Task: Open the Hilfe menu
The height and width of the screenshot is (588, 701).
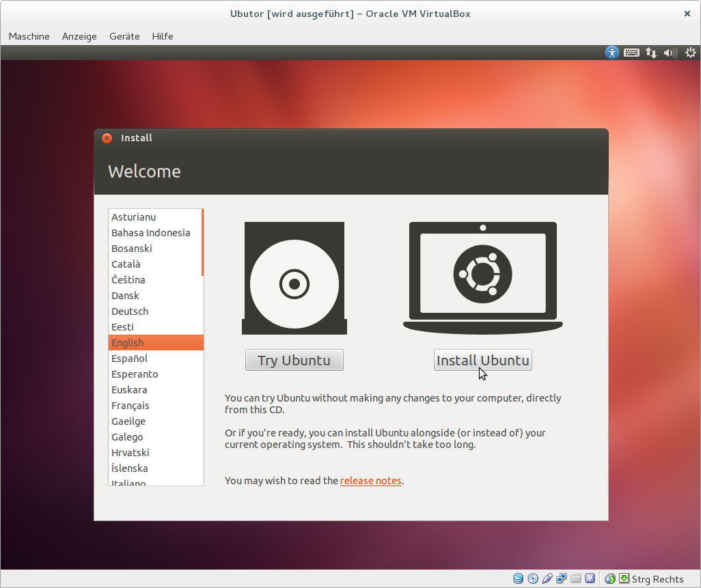Action: [163, 36]
